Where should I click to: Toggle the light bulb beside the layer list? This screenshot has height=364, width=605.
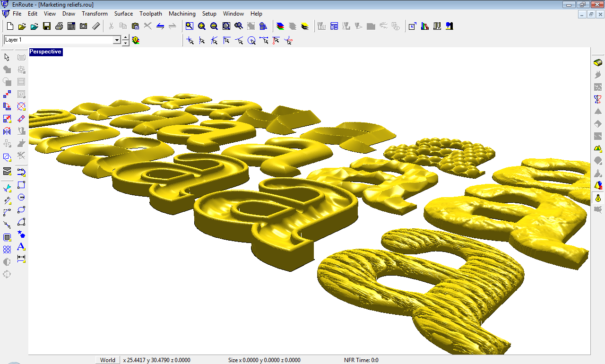click(136, 41)
